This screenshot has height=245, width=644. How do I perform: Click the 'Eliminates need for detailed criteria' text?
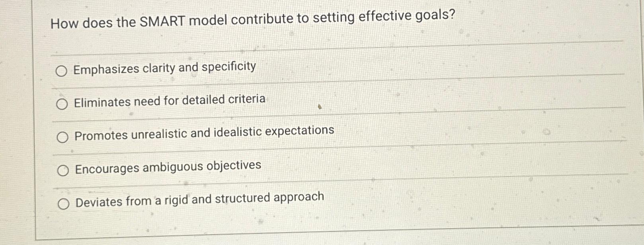169,100
